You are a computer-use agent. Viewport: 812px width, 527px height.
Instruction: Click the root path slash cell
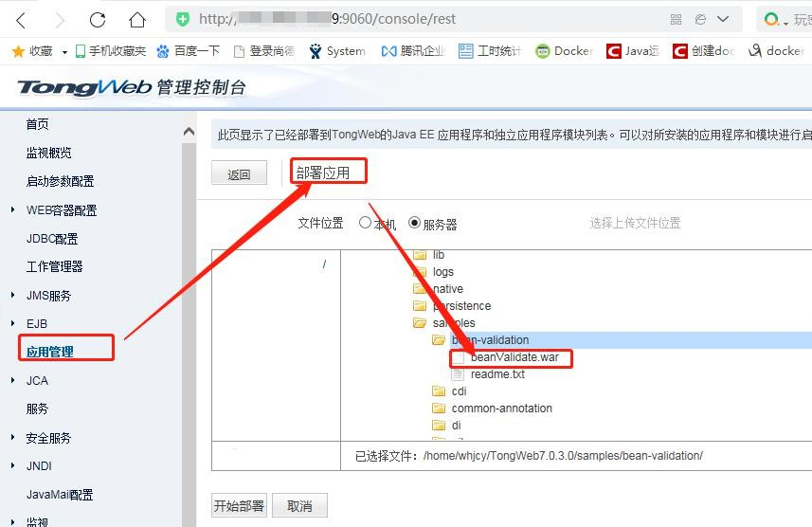(x=324, y=264)
